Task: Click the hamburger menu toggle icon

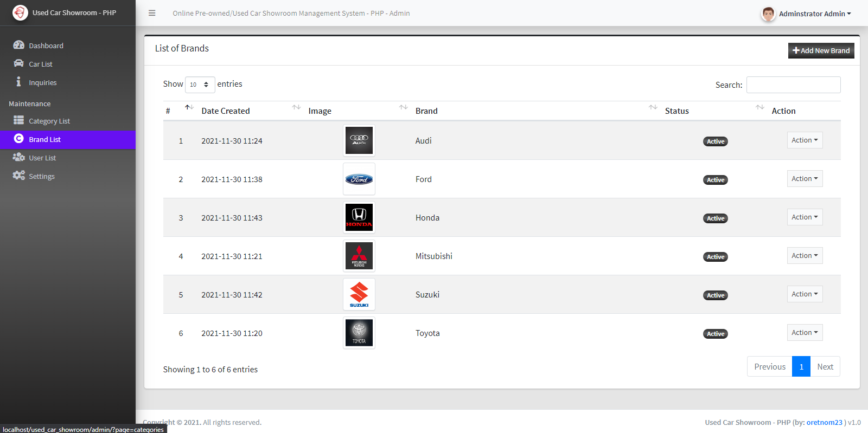Action: pyautogui.click(x=152, y=13)
